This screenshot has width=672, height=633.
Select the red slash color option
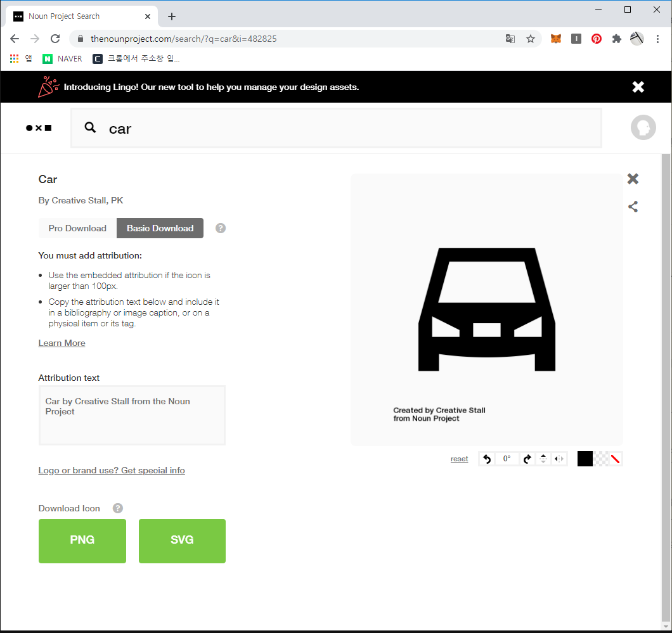point(615,459)
